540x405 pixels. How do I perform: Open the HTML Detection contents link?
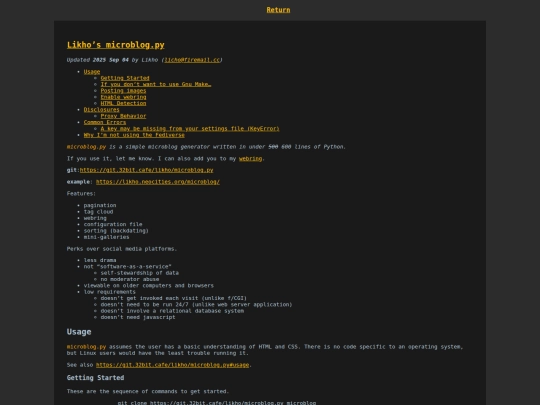point(123,103)
